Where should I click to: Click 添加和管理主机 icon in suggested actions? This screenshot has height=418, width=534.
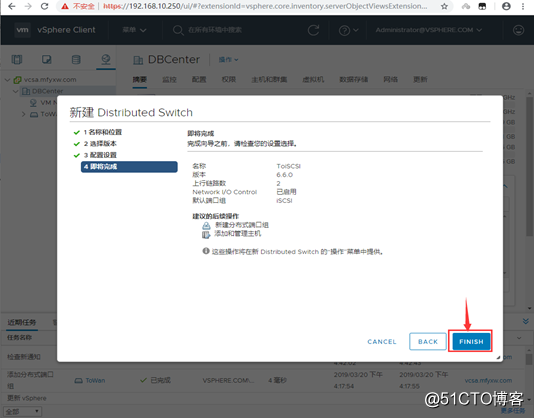[x=206, y=234]
